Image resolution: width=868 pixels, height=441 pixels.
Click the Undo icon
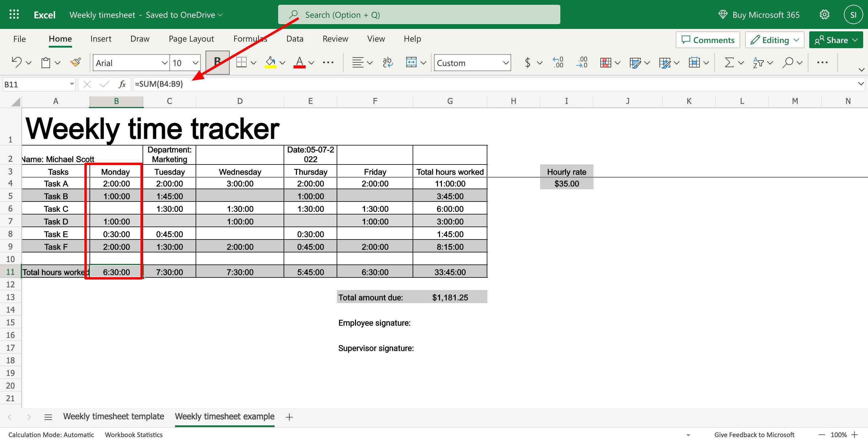pyautogui.click(x=16, y=62)
